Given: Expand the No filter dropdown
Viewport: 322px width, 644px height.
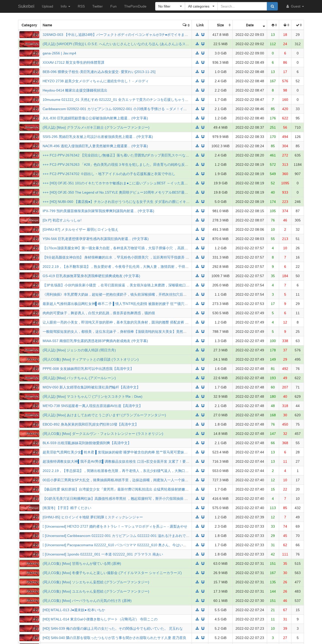Looking at the screenshot, I should click(170, 6).
